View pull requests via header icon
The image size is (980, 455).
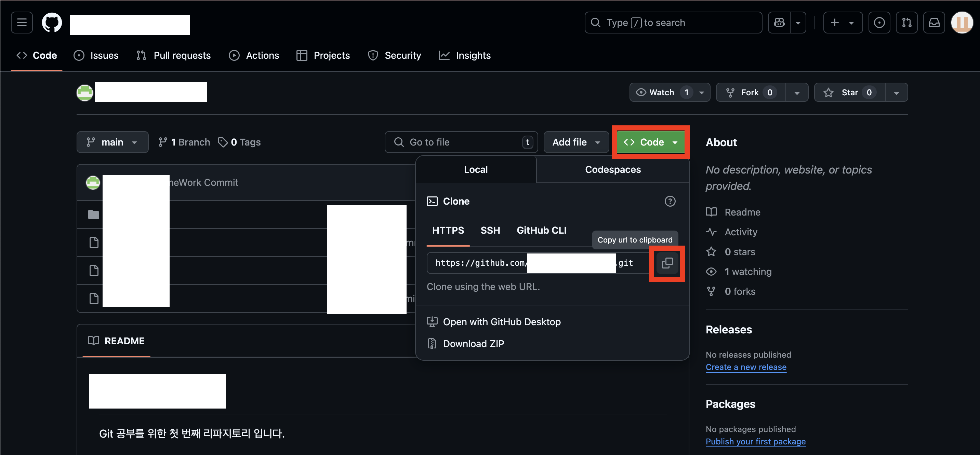[906, 23]
